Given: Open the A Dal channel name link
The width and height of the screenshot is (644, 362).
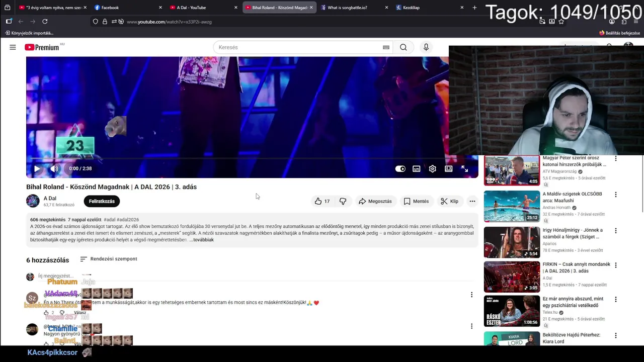Looking at the screenshot, I should tap(50, 198).
